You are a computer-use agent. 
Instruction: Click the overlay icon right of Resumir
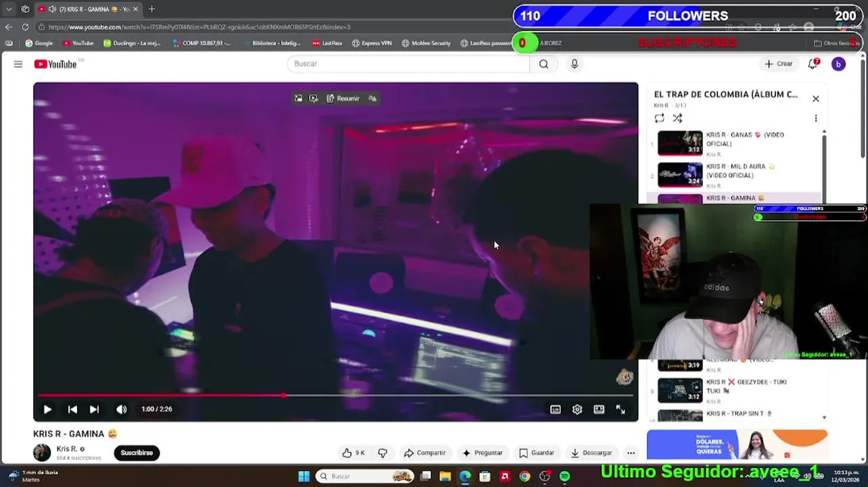(372, 99)
